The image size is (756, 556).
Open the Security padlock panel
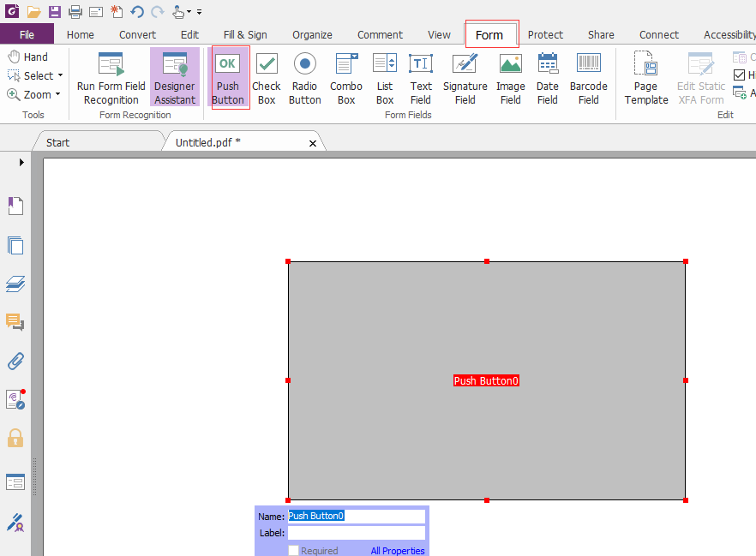point(15,438)
